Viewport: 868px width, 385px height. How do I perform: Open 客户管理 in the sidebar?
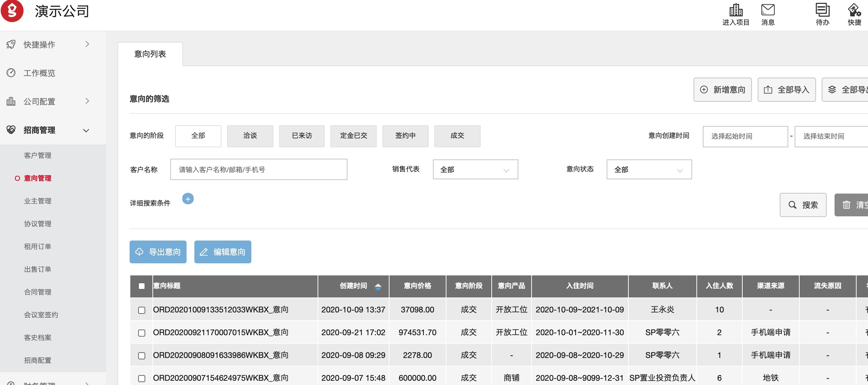38,155
